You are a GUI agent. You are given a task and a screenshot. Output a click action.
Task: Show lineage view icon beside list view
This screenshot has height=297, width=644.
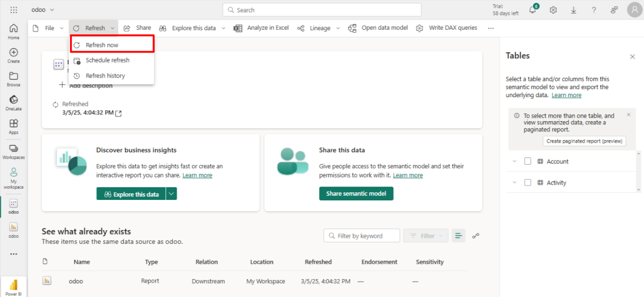pyautogui.click(x=476, y=236)
